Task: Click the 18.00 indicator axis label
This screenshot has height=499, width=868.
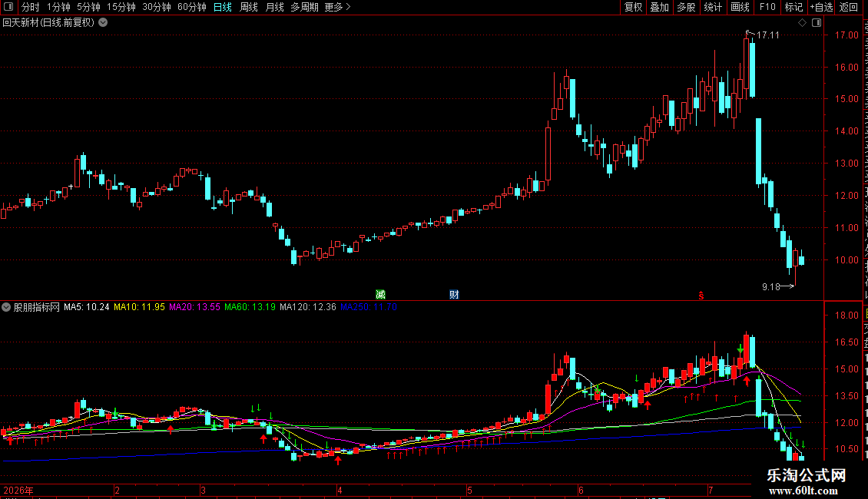Action: [846, 316]
